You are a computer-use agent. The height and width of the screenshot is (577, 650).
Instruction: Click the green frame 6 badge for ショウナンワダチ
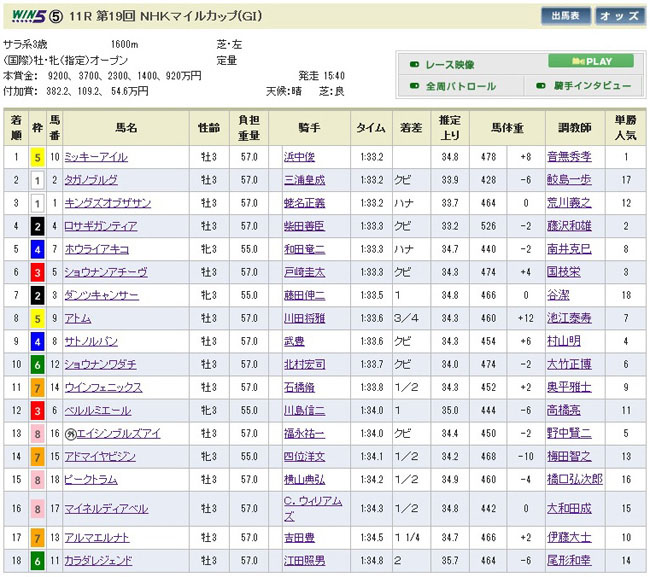[36, 364]
